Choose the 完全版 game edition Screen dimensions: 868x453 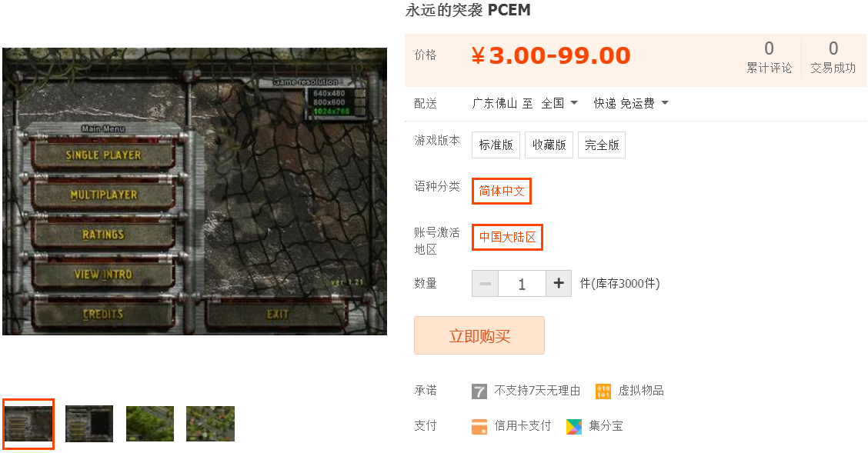click(602, 145)
